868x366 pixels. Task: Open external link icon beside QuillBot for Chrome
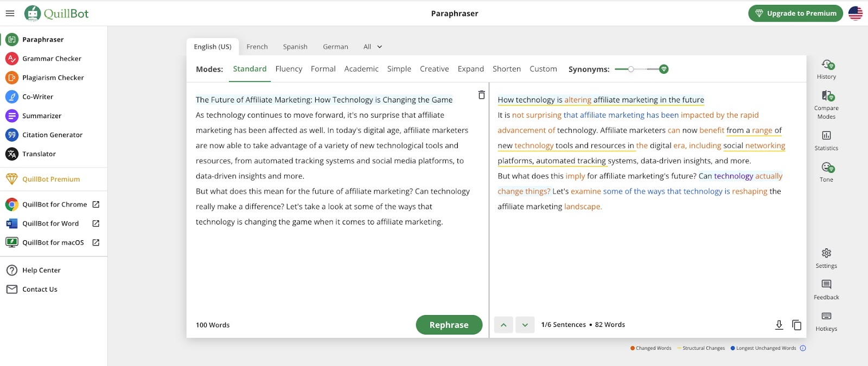point(96,204)
